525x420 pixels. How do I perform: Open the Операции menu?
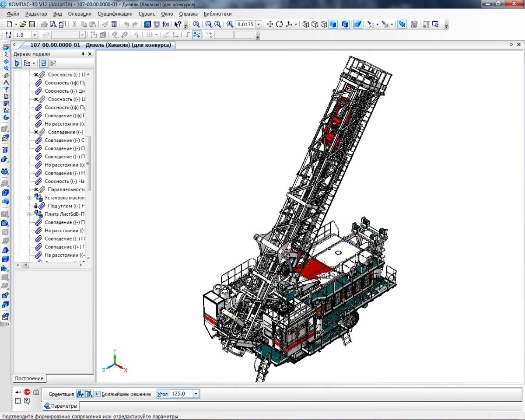pyautogui.click(x=79, y=14)
